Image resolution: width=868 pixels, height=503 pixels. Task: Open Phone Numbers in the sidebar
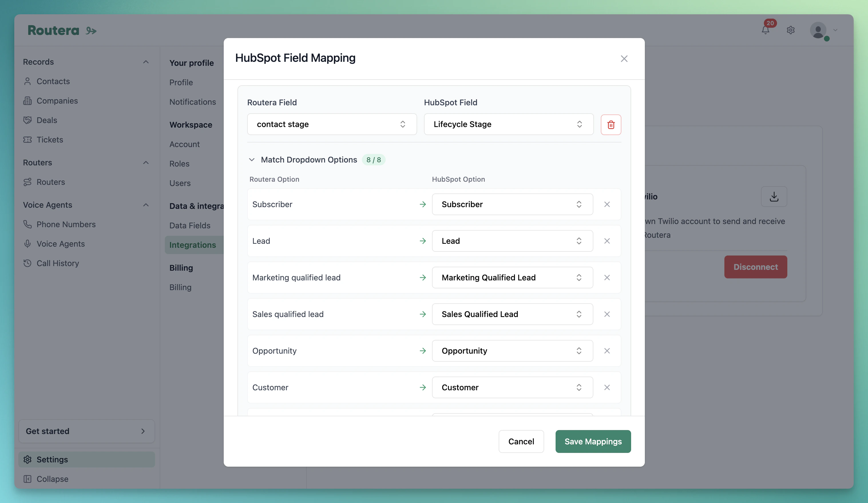pos(66,224)
